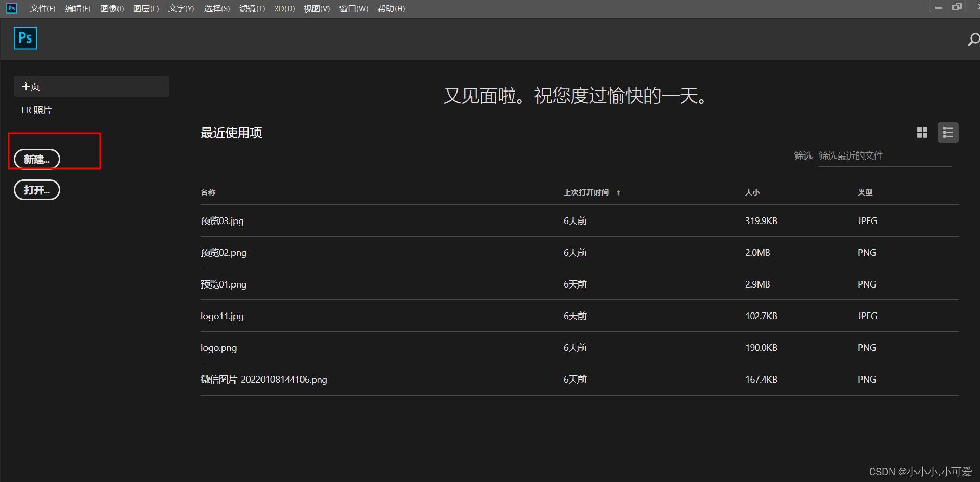Viewport: 980px width, 482px height.
Task: Open the 视图(V) menu
Action: (x=317, y=9)
